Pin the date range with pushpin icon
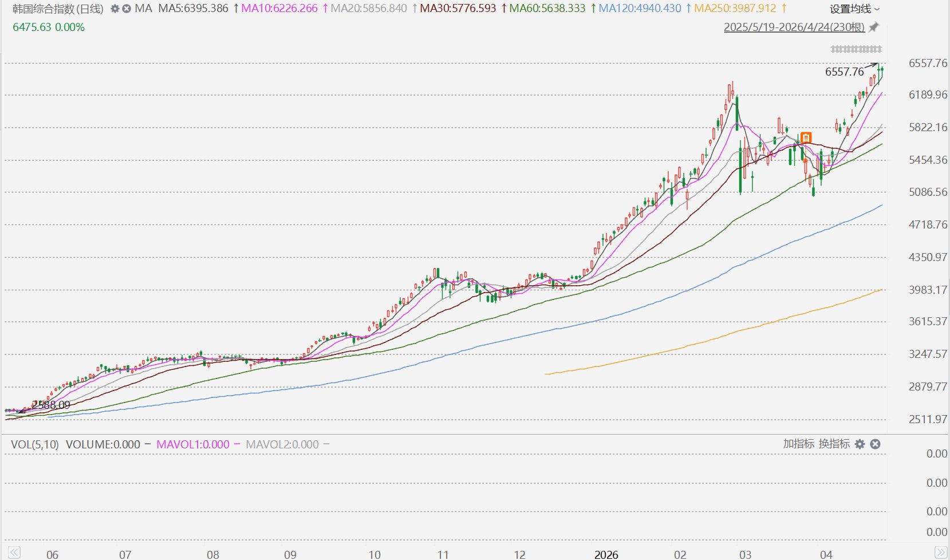The width and height of the screenshot is (950, 560). [873, 27]
